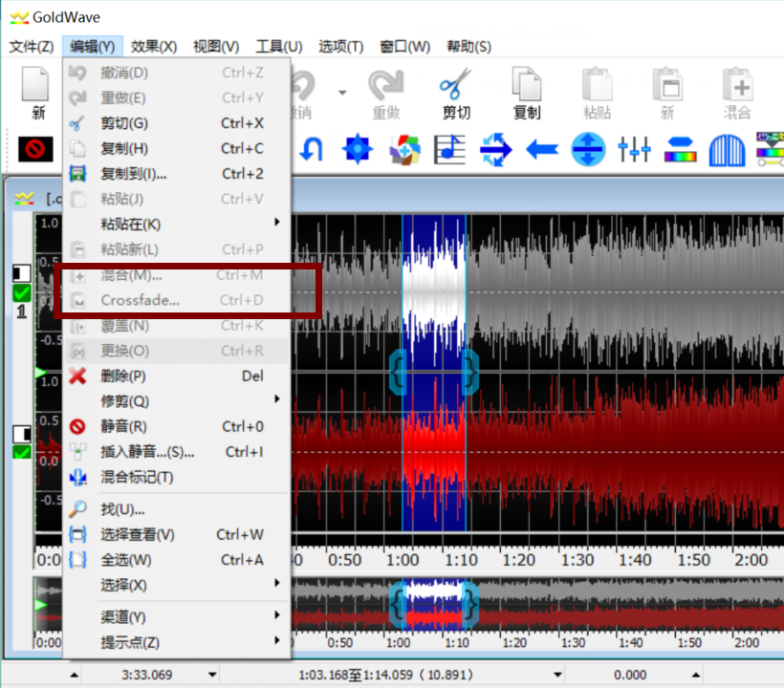Click the sliders equalizer effect icon

634,149
